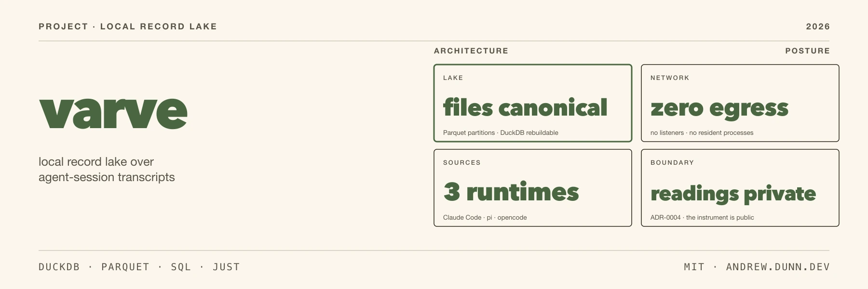Click the POSTURE heading

[x=808, y=51]
